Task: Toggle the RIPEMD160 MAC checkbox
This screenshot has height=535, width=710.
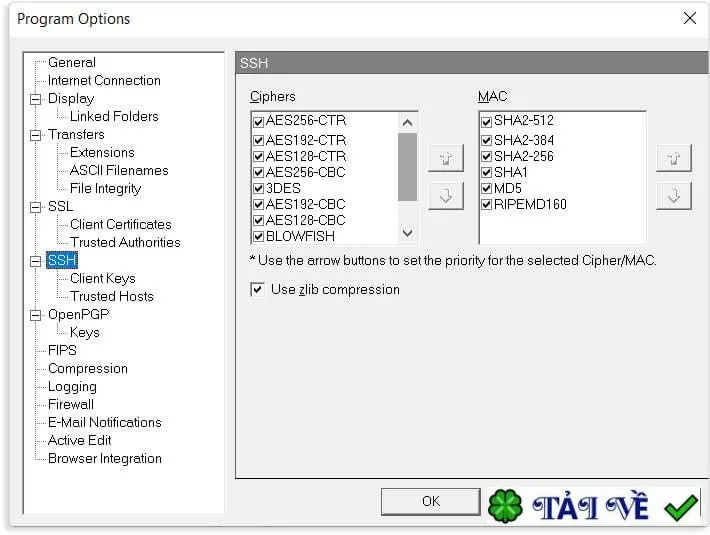Action: tap(487, 205)
